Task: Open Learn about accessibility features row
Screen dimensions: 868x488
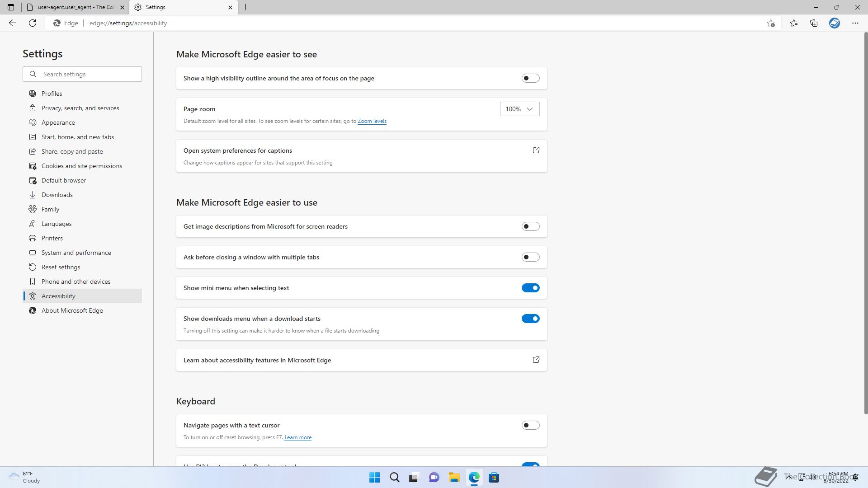Action: point(362,360)
